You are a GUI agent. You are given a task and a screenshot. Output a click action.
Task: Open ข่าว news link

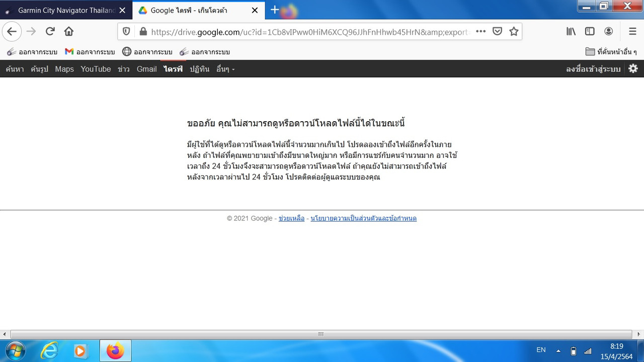coord(124,69)
